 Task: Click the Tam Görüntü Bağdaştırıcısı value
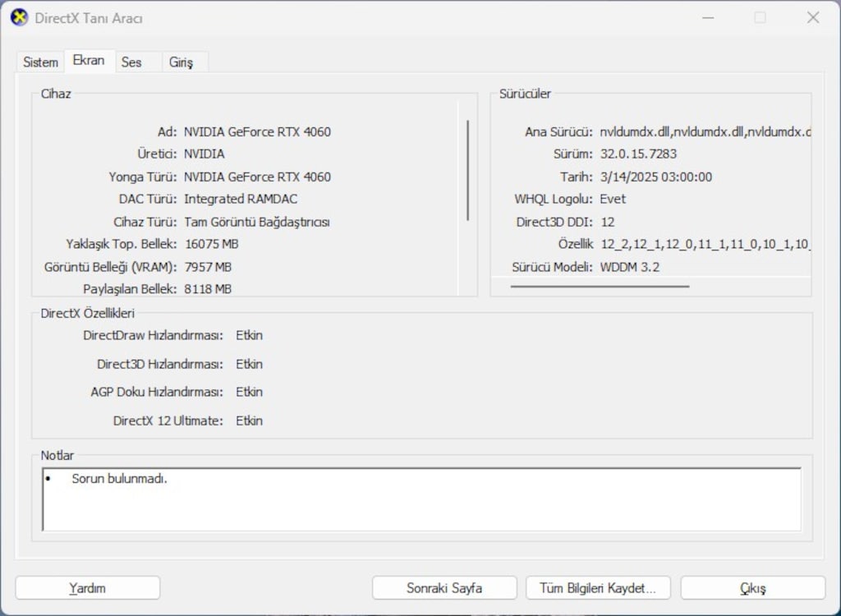(x=257, y=222)
